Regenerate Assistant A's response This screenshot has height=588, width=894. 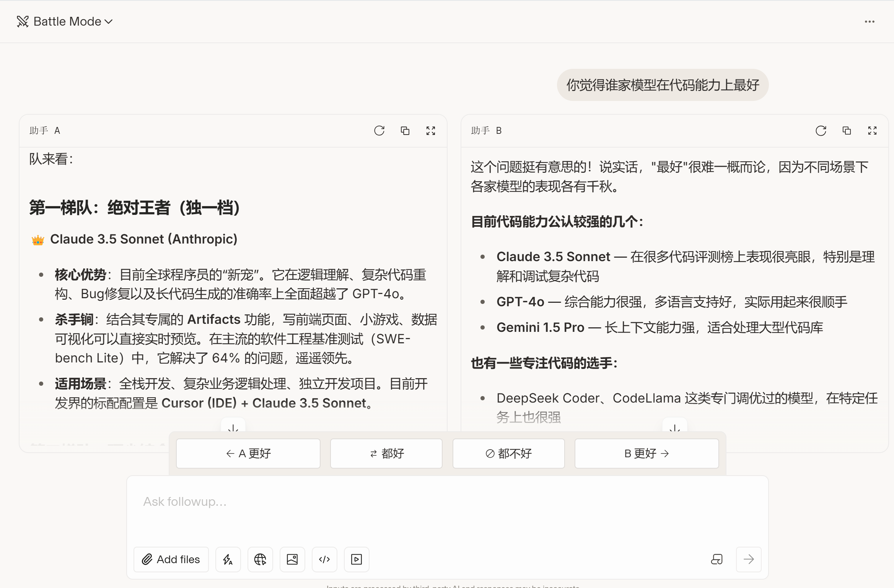coord(379,131)
